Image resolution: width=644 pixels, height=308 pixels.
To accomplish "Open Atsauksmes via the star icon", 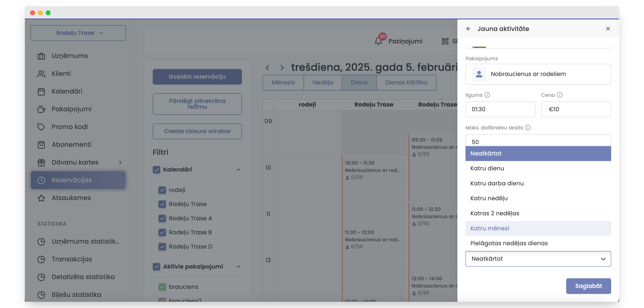I will pyautogui.click(x=41, y=198).
